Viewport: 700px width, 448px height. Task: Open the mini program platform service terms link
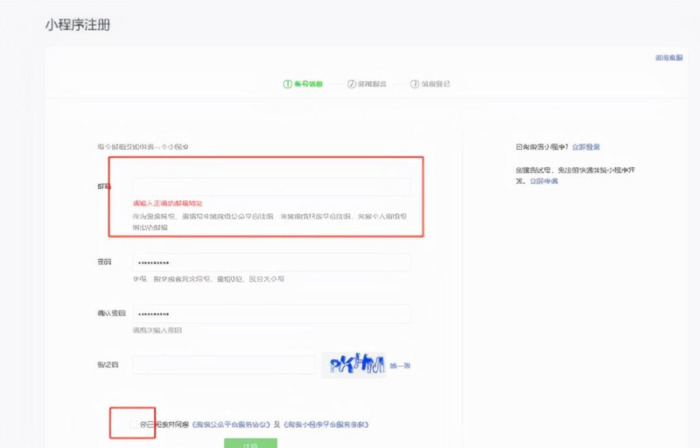[x=326, y=424]
